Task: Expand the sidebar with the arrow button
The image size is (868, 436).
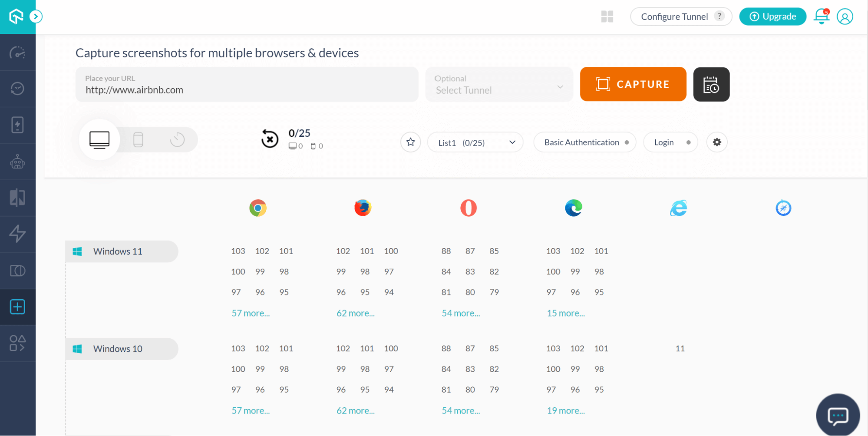Action: [x=36, y=17]
